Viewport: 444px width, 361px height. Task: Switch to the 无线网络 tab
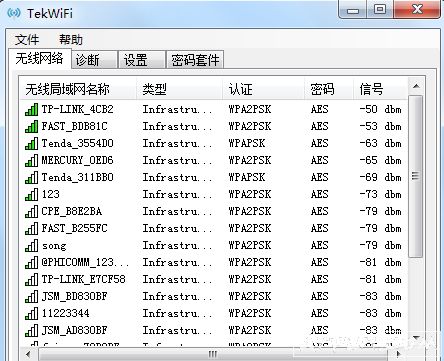coord(40,59)
